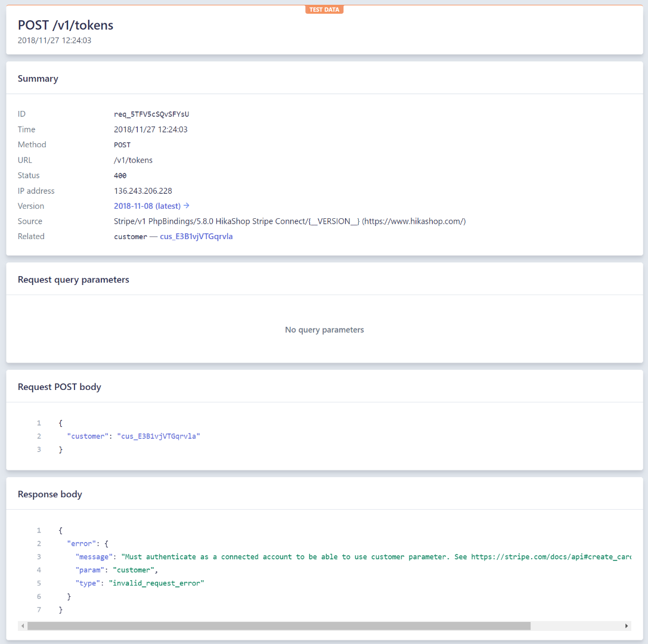Click the horizontal scrollbar thumb under Response body
This screenshot has height=644, width=648.
278,626
